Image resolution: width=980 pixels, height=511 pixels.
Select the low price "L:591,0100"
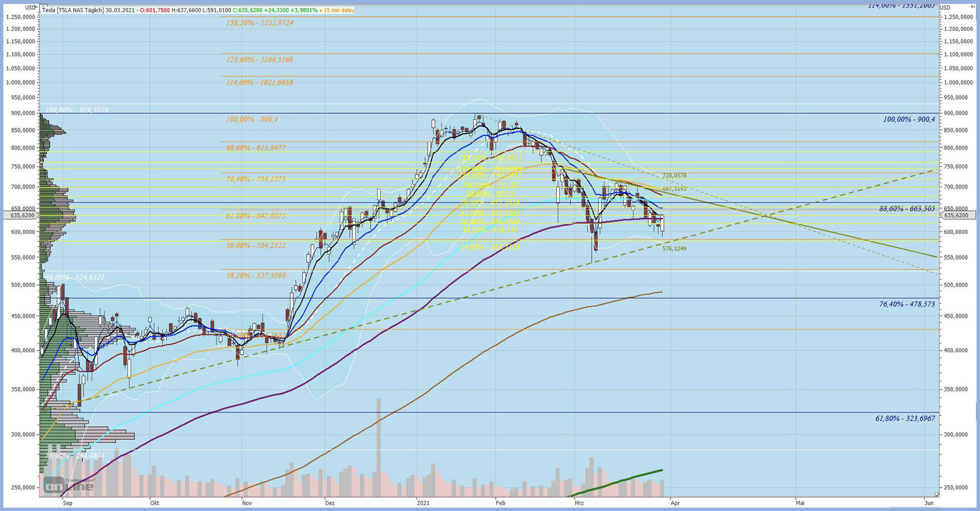(x=216, y=10)
